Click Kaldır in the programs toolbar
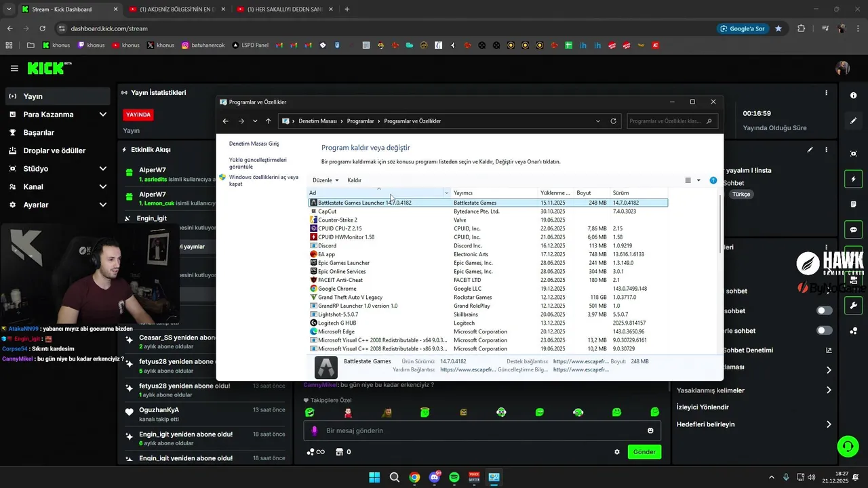The image size is (868, 488). coord(355,180)
